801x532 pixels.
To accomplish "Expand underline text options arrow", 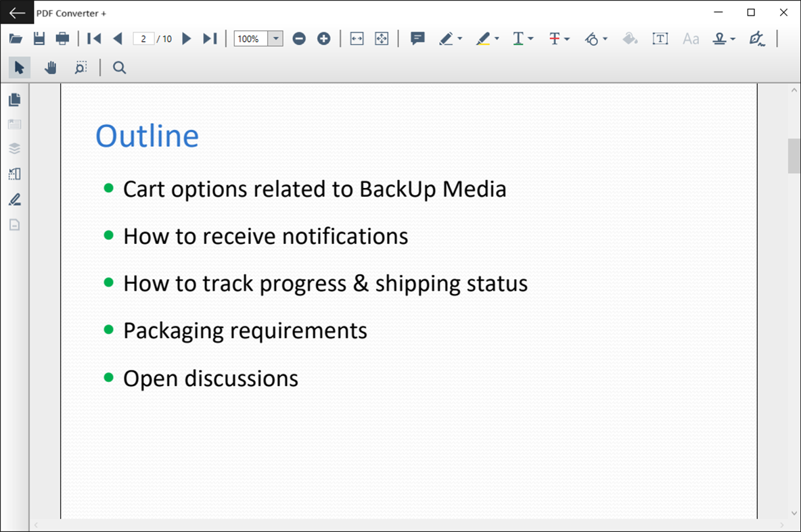I will 531,39.
